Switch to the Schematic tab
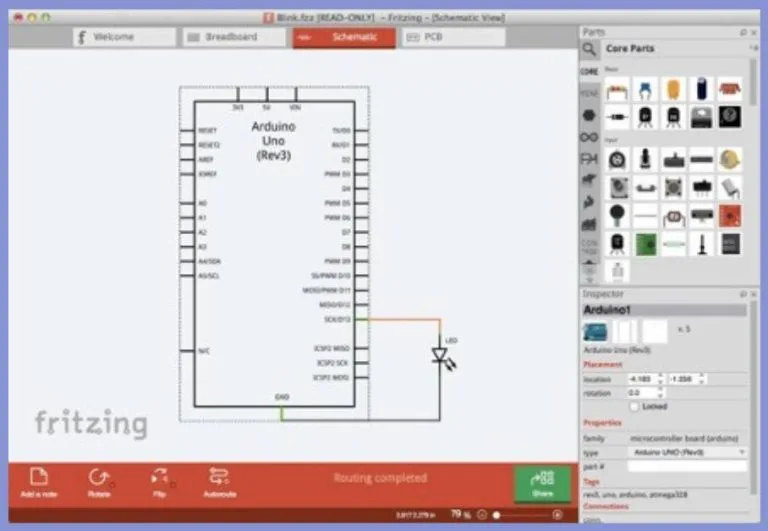This screenshot has width=768, height=531. 344,37
